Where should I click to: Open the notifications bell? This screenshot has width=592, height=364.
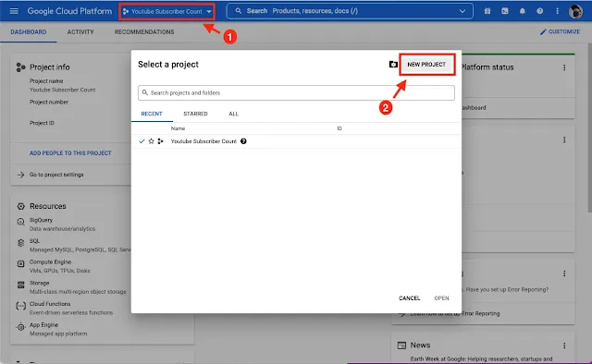[x=522, y=11]
